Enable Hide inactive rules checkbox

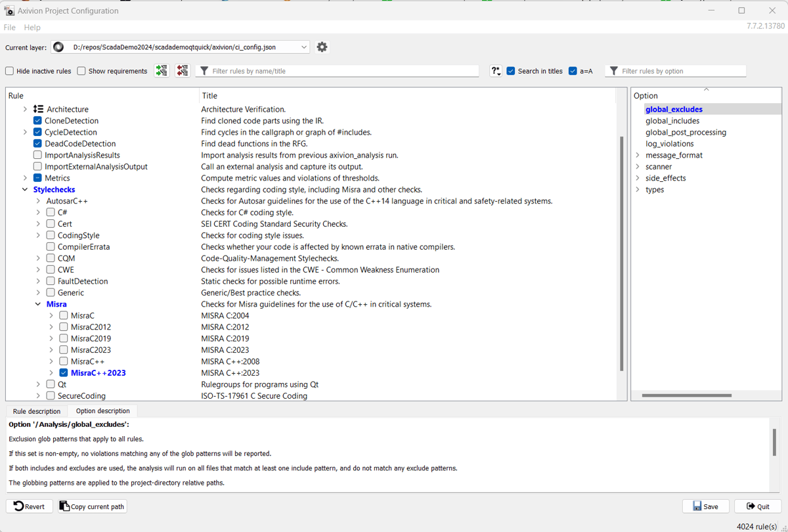coord(10,71)
